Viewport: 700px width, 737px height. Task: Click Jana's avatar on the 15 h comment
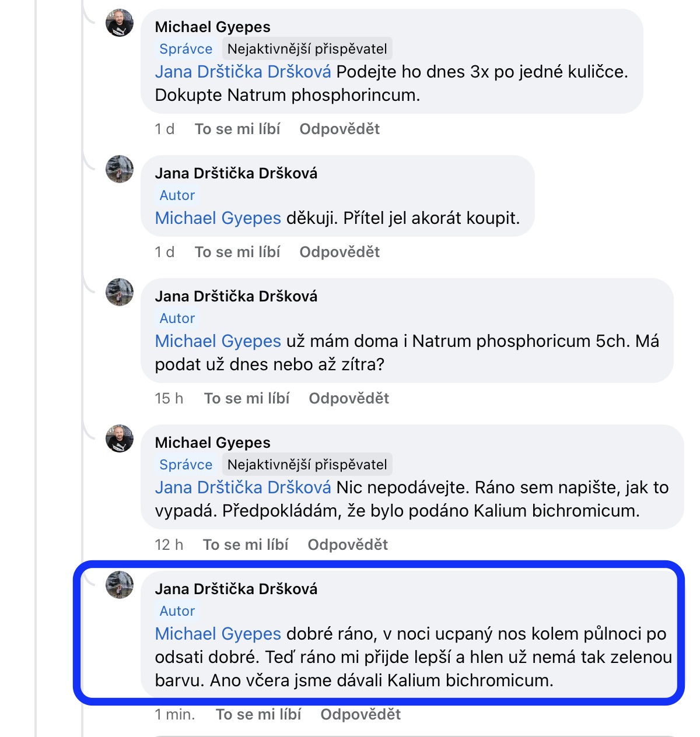click(x=120, y=293)
